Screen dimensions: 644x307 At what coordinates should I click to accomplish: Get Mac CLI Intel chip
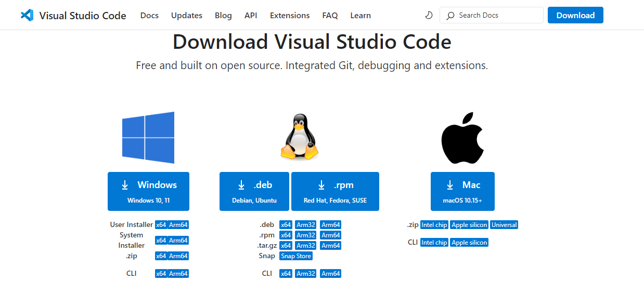click(434, 243)
